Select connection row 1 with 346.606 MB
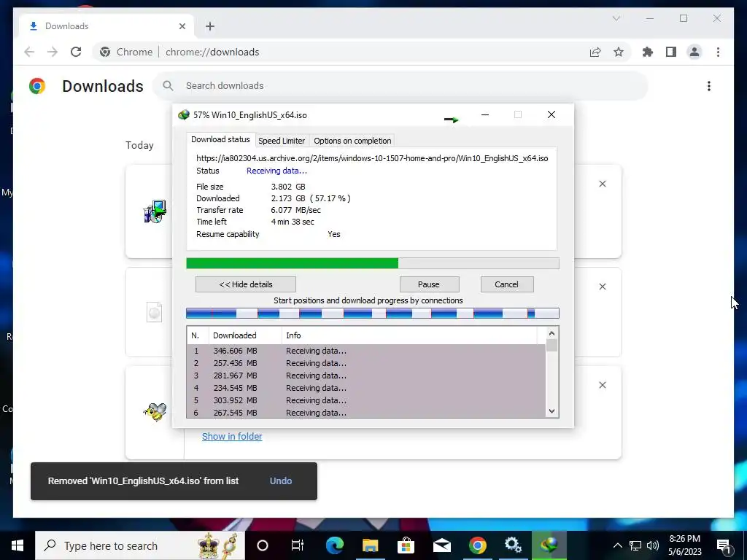Screen dimensions: 747x560 366,351
